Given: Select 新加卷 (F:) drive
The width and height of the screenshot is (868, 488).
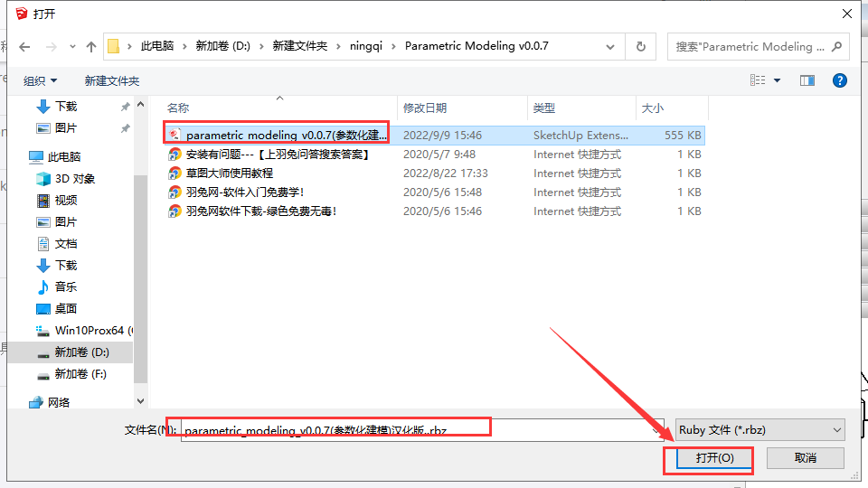Looking at the screenshot, I should tap(80, 374).
